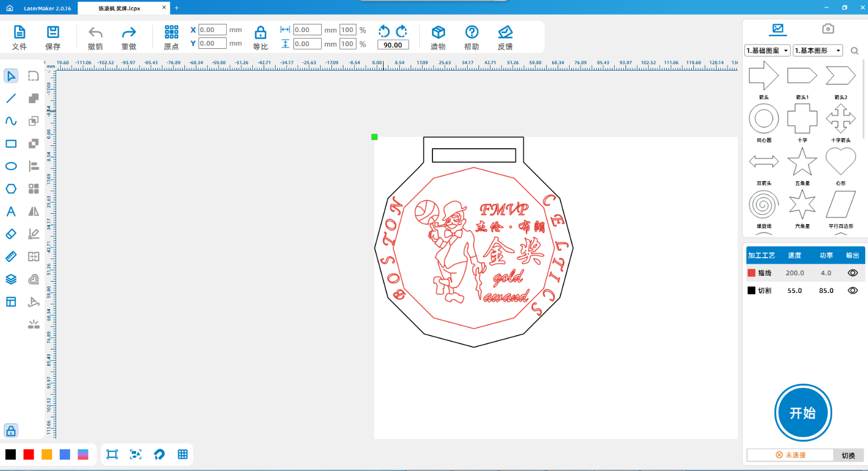Image resolution: width=868 pixels, height=471 pixels.
Task: Insert the 五角星 star shape
Action: pyautogui.click(x=802, y=162)
